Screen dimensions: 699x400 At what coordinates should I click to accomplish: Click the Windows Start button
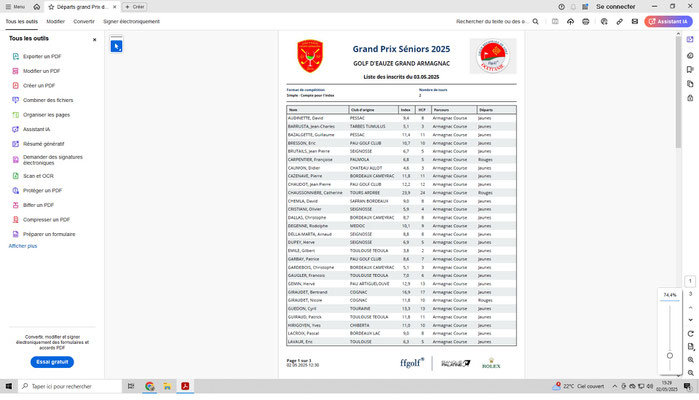pos(8,386)
